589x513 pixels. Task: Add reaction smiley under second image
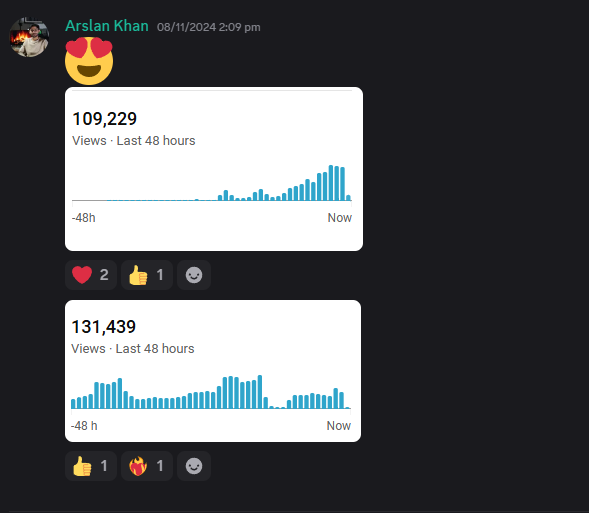tap(194, 466)
